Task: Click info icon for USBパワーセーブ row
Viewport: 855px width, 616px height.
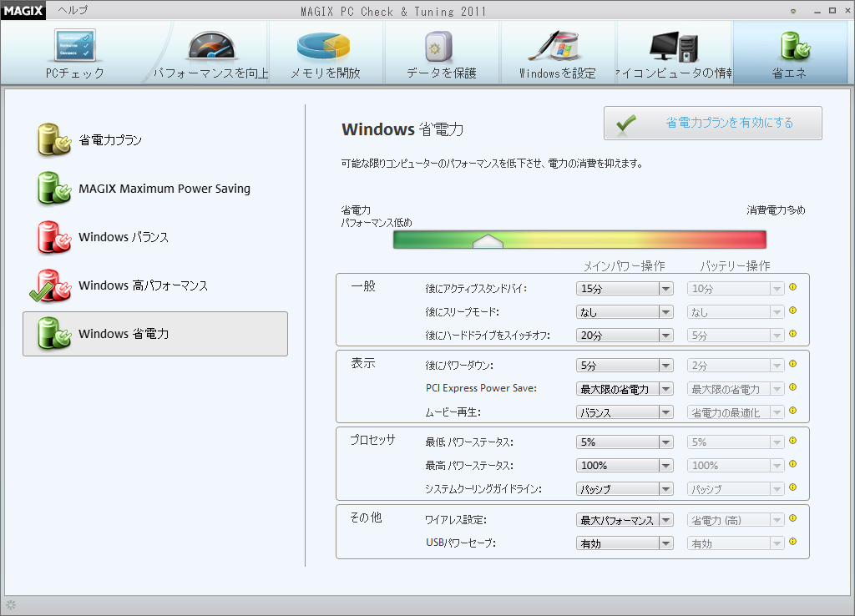Action: pos(793,542)
